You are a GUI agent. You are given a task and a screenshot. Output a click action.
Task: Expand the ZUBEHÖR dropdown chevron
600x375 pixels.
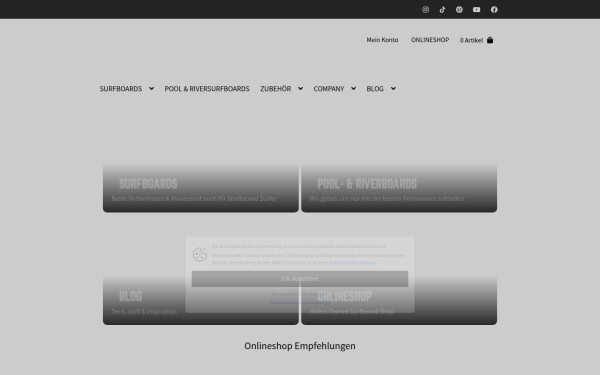tap(300, 88)
